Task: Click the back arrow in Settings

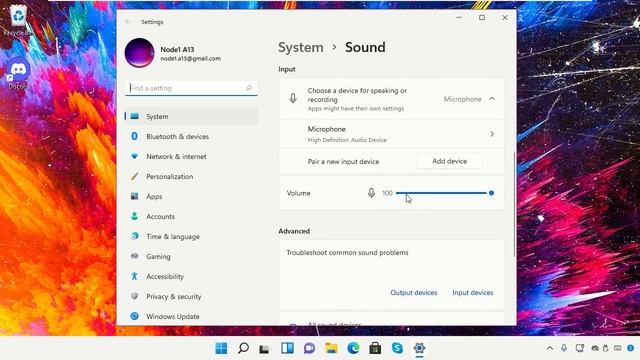Action: 128,22
